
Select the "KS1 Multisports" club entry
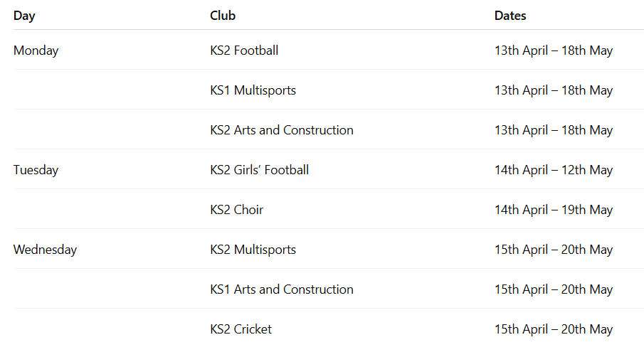pyautogui.click(x=253, y=90)
